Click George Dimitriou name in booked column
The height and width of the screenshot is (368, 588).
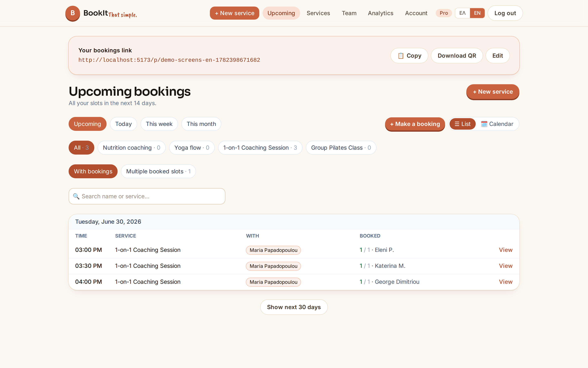coord(397,282)
